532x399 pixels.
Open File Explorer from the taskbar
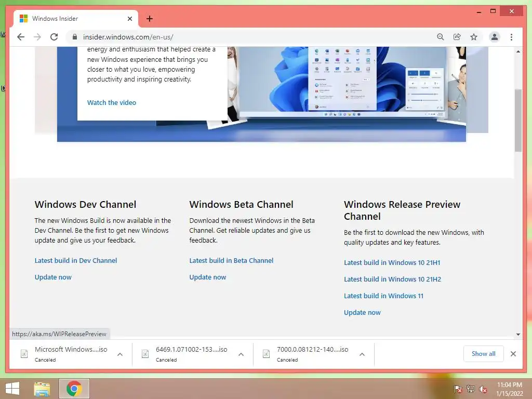pyautogui.click(x=42, y=389)
